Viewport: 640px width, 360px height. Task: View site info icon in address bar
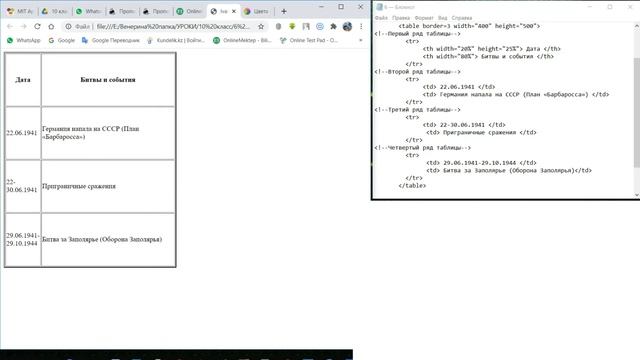69,27
